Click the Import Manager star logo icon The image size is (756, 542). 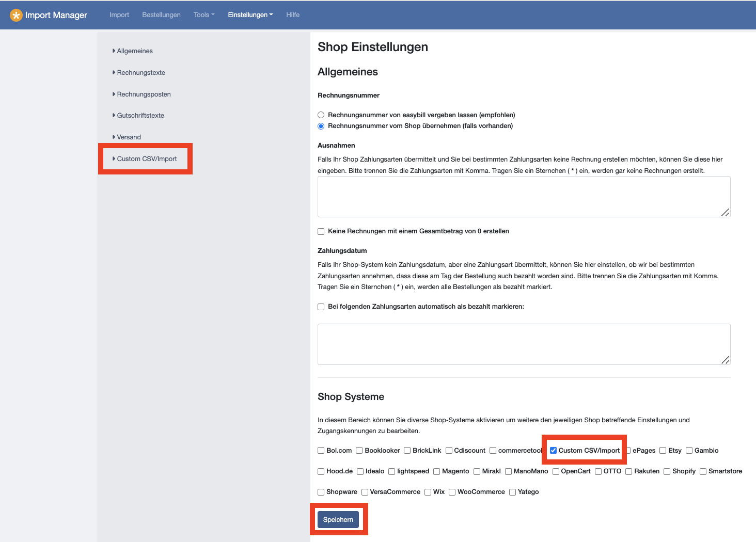coord(17,15)
